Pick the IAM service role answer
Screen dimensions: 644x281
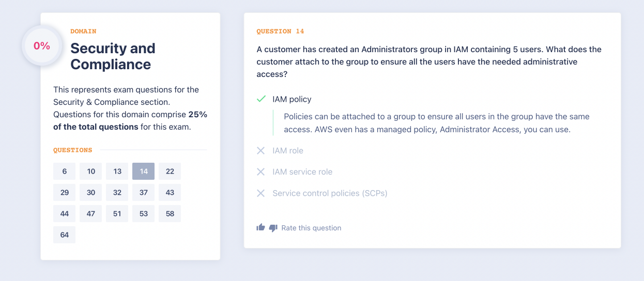(x=302, y=172)
